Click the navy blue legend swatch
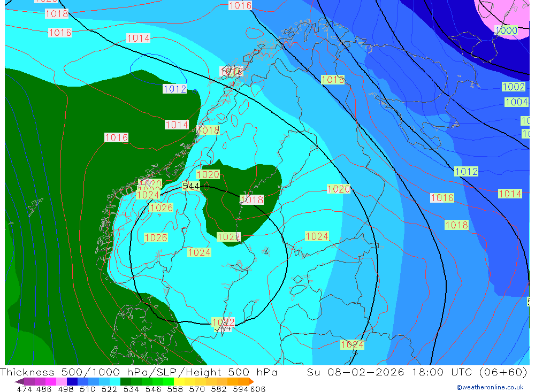535x392 pixels. pyautogui.click(x=72, y=381)
